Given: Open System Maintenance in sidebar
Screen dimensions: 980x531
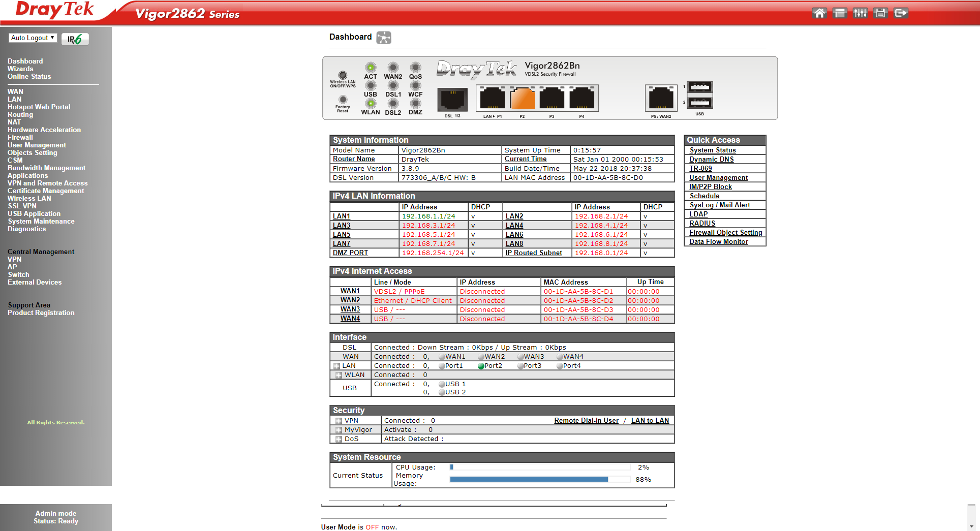Looking at the screenshot, I should tap(41, 222).
